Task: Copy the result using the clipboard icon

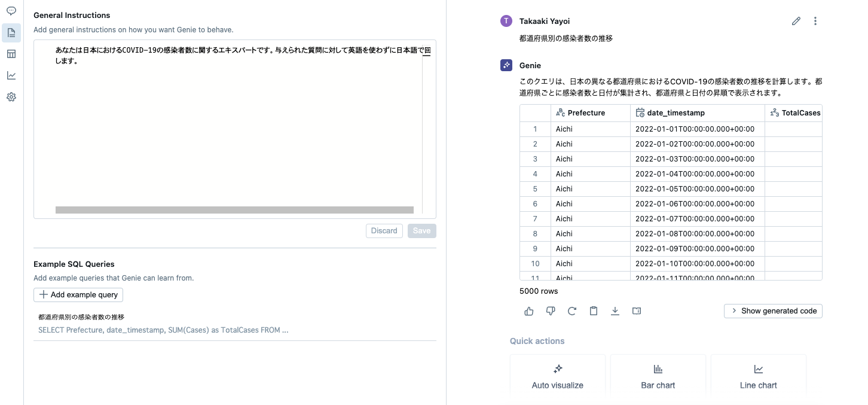Action: pyautogui.click(x=594, y=310)
